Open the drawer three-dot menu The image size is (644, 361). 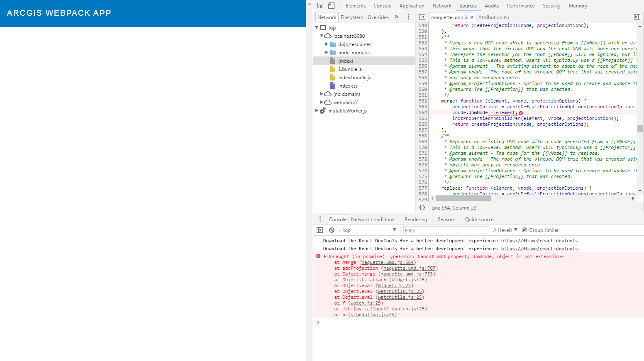click(x=320, y=219)
